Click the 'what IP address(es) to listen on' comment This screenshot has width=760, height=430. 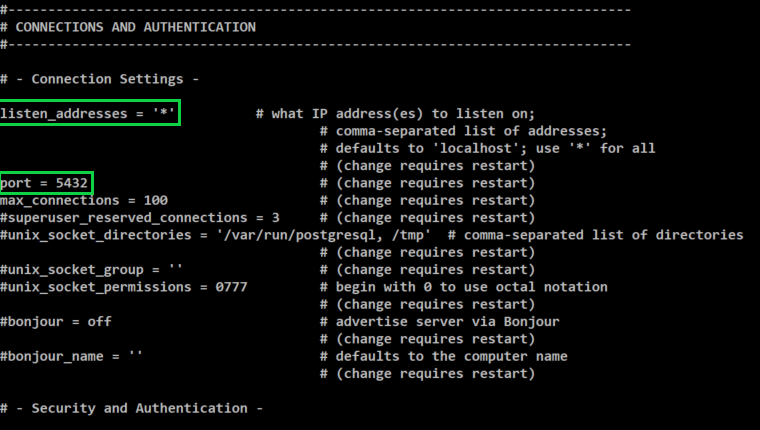[x=404, y=114]
